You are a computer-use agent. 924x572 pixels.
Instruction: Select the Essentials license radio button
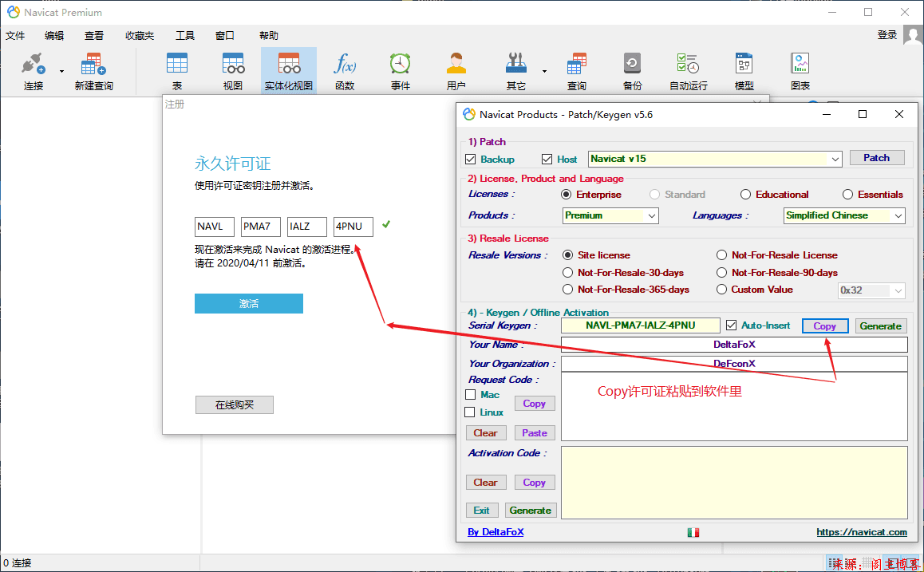(x=847, y=195)
